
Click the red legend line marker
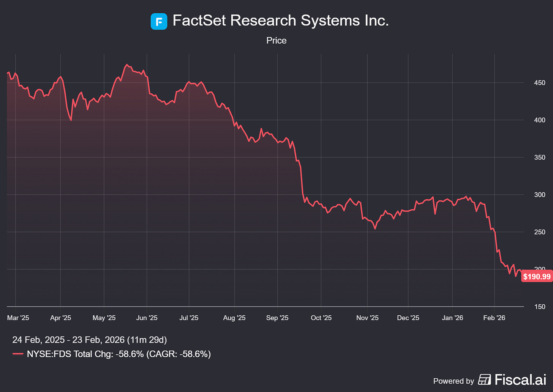pyautogui.click(x=18, y=354)
